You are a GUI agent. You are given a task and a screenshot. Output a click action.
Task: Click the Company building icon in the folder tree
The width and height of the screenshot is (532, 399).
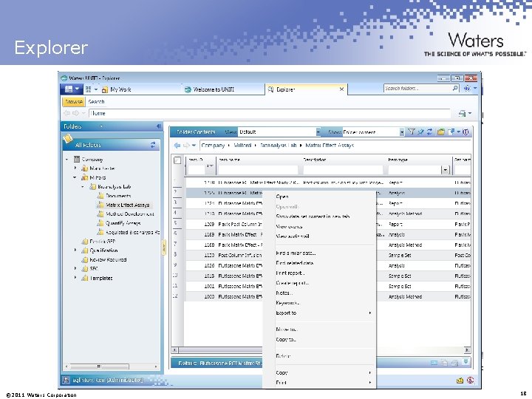pos(77,159)
